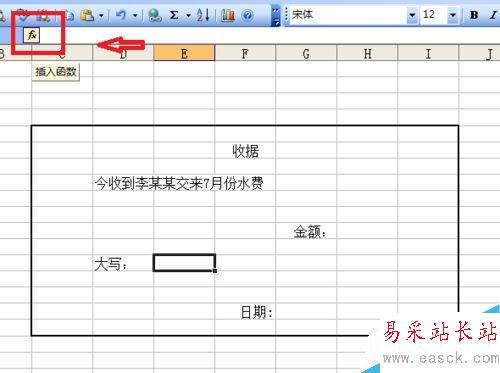The width and height of the screenshot is (500, 373).
Task: Click the 大写: label cell
Action: click(111, 264)
